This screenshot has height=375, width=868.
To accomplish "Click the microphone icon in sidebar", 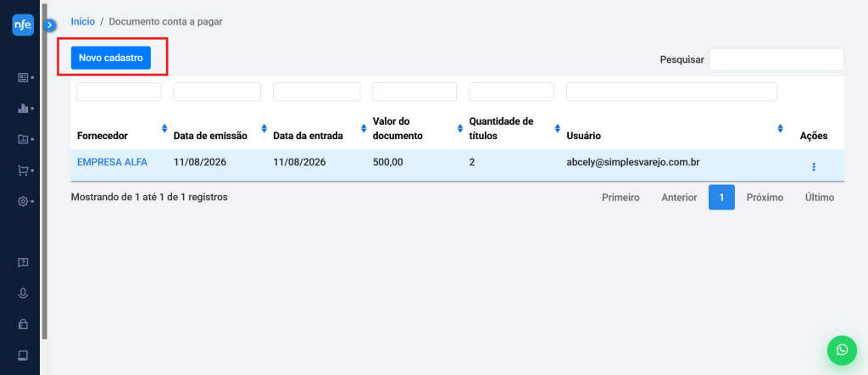I will coord(23,294).
